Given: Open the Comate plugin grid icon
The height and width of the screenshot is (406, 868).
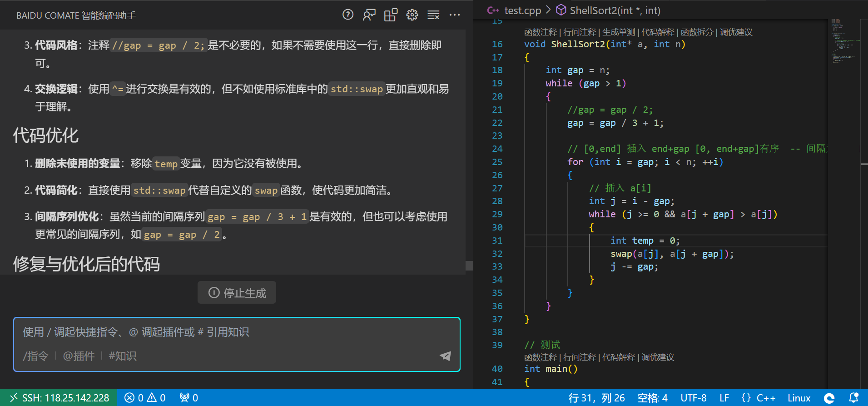Looking at the screenshot, I should (x=391, y=15).
